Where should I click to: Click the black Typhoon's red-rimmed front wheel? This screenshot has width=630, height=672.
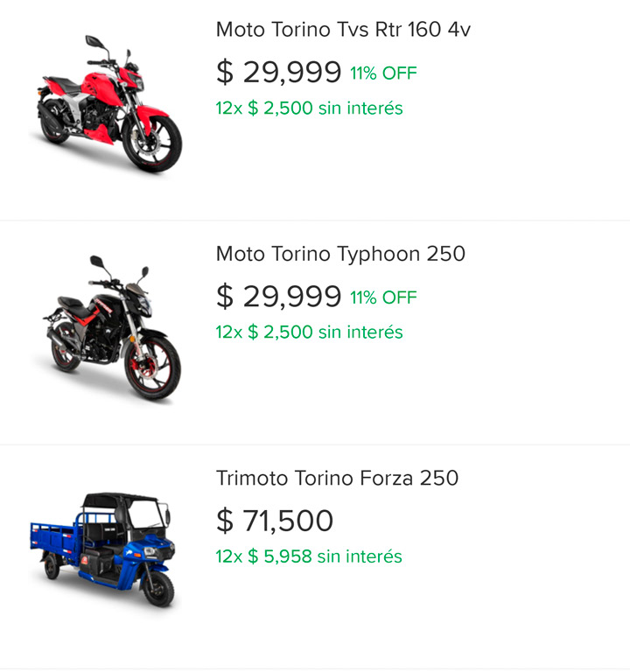coord(153,369)
